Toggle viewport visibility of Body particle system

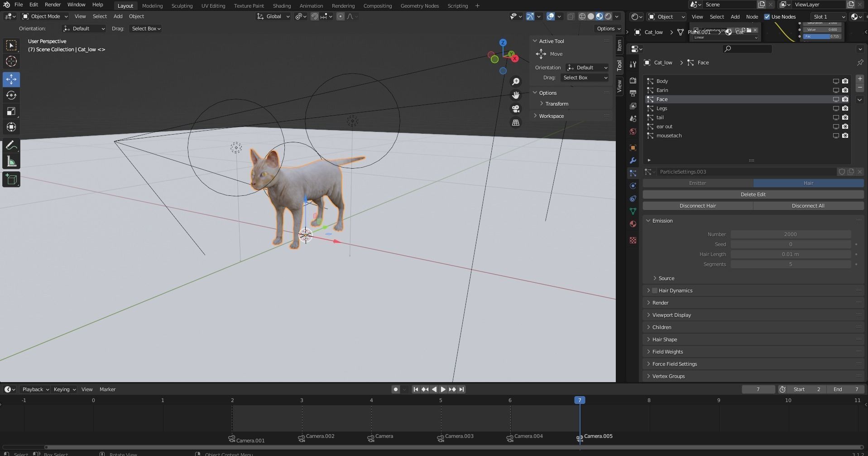click(x=836, y=81)
